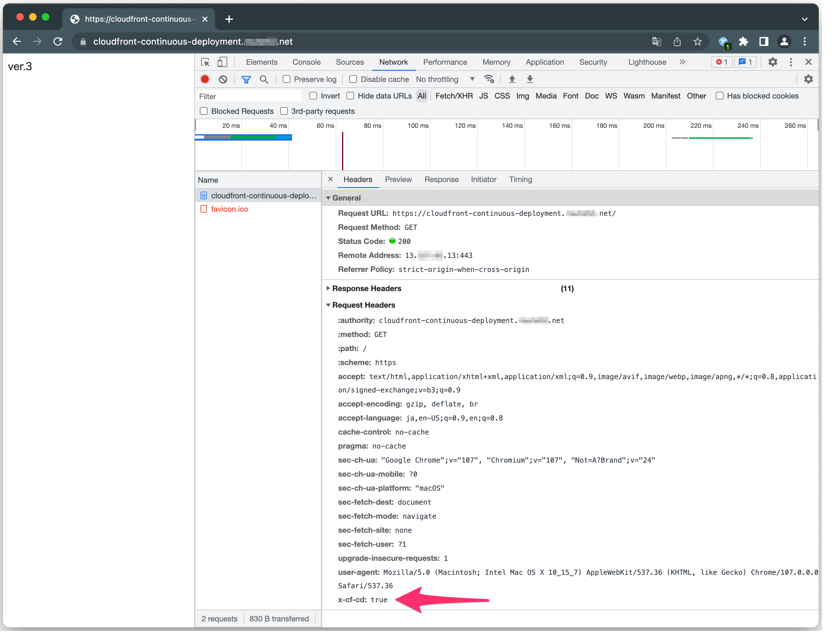The width and height of the screenshot is (835, 644).
Task: Enable the Has blocked cookies filter
Action: point(720,96)
